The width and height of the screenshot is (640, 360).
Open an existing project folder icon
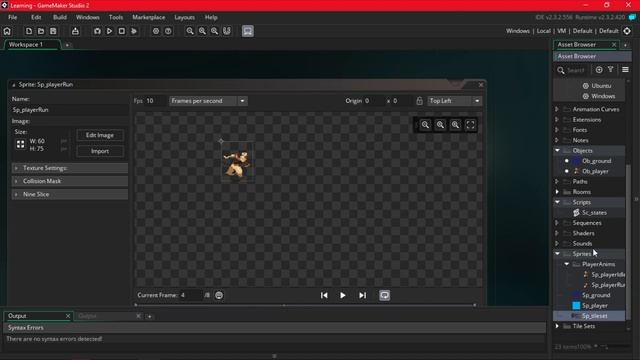(41, 31)
